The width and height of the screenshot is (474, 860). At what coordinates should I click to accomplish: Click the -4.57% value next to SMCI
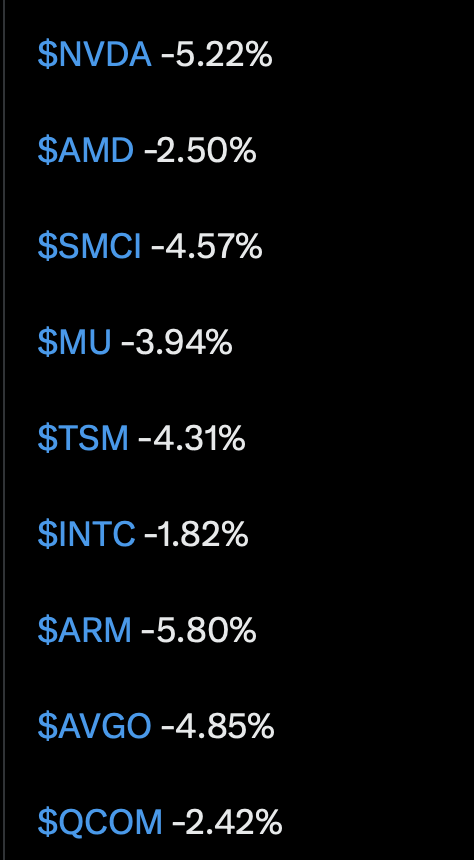[207, 246]
